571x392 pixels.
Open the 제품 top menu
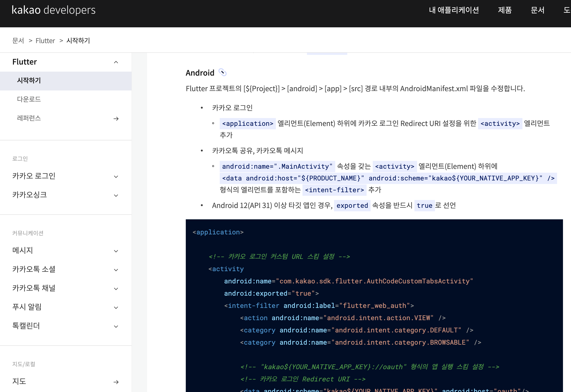(x=505, y=10)
